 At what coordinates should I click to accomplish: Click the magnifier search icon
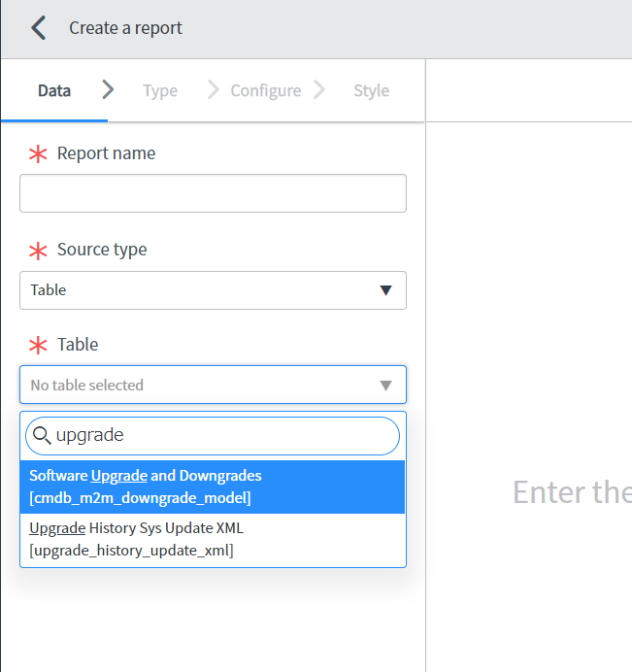pos(42,435)
